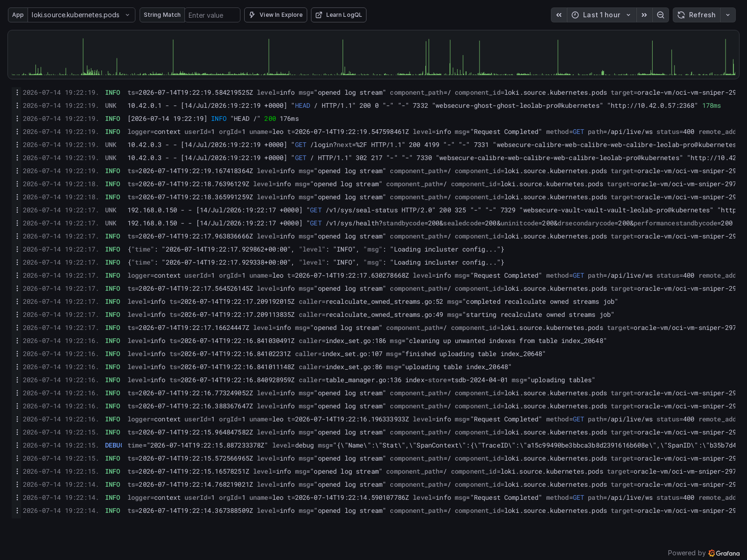
Task: Open menu for GET /login?next=%2F log row
Action: 17,145
